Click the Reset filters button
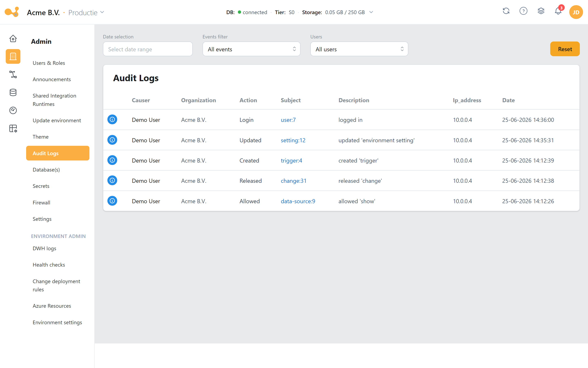Image resolution: width=588 pixels, height=368 pixels. click(565, 49)
